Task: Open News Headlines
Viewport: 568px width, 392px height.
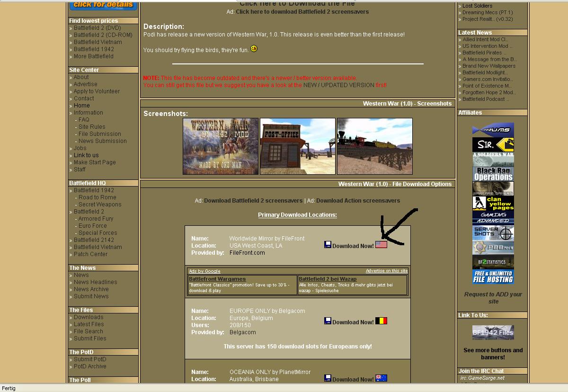Action: click(x=96, y=282)
